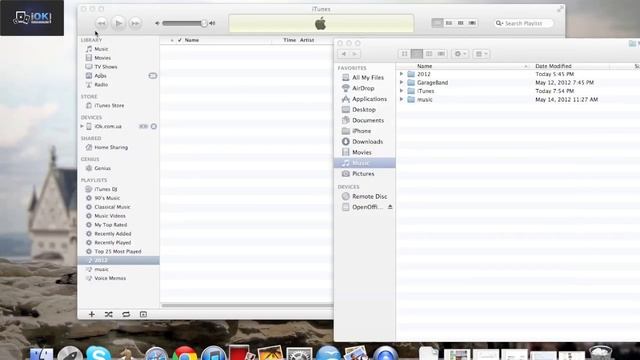Eject the iOk.com.ua device

[153, 127]
